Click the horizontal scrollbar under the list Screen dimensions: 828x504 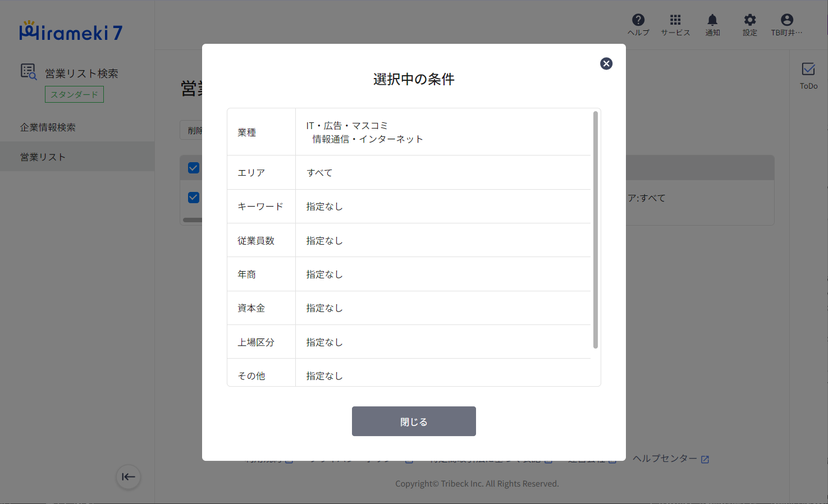192,220
